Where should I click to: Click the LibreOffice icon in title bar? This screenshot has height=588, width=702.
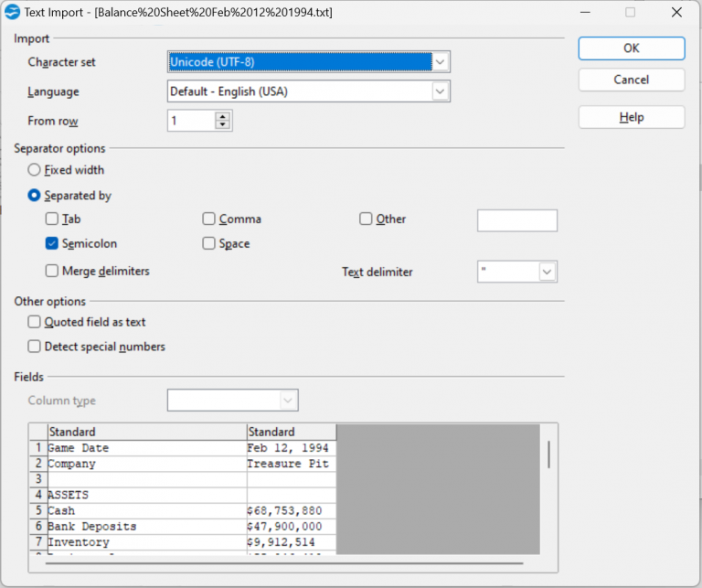[13, 13]
